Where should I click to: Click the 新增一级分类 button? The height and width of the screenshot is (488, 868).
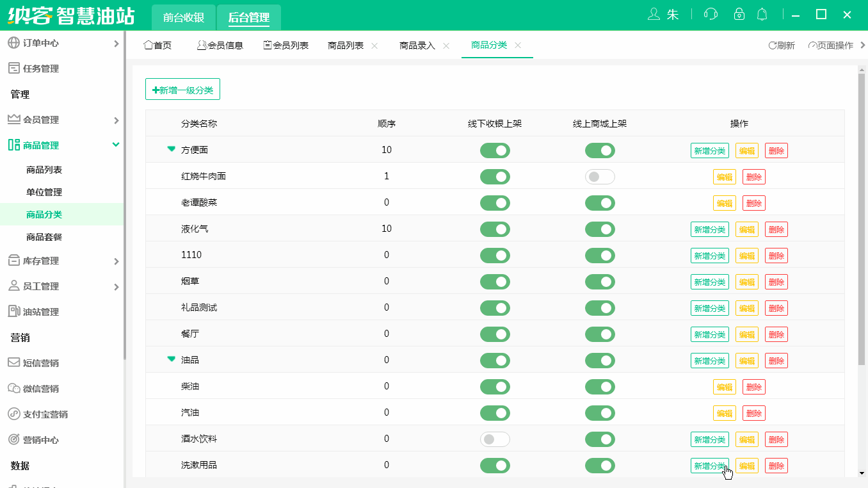click(x=182, y=89)
